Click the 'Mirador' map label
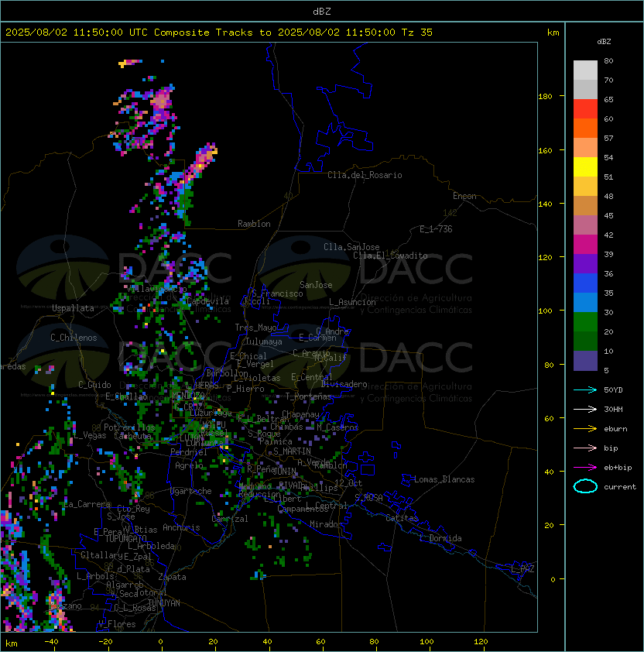The height and width of the screenshot is (652, 644). coord(326,524)
